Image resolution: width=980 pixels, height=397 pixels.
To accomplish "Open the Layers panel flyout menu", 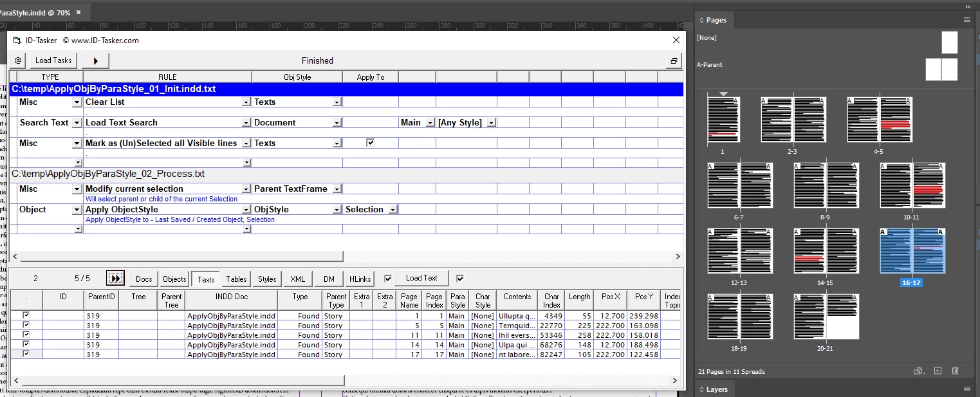I will pyautogui.click(x=966, y=389).
